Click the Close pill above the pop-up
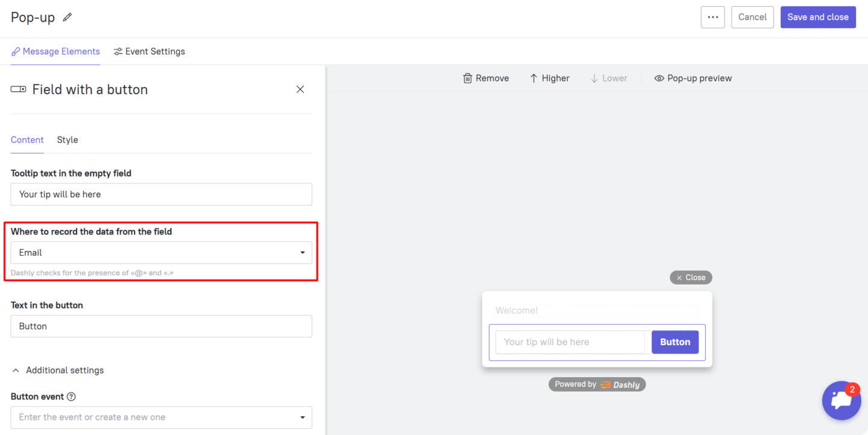This screenshot has width=868, height=435. [691, 278]
